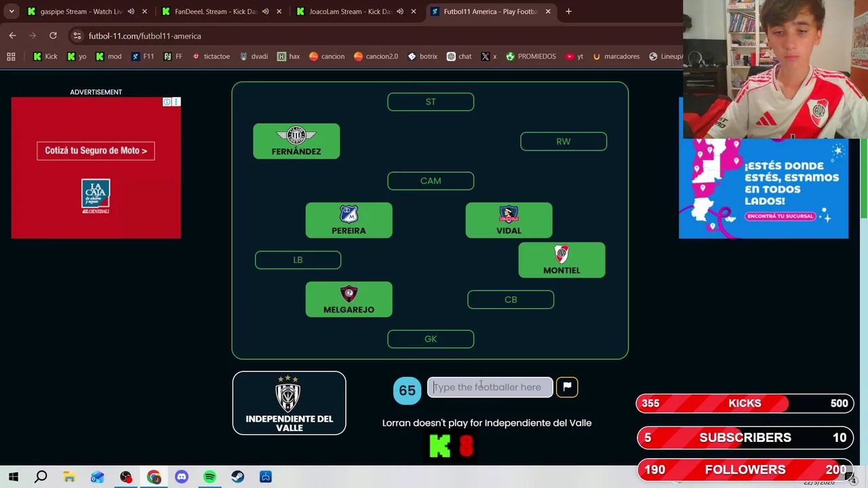Image resolution: width=868 pixels, height=488 pixels.
Task: Open the yt YouTube bookmark
Action: click(x=574, y=56)
